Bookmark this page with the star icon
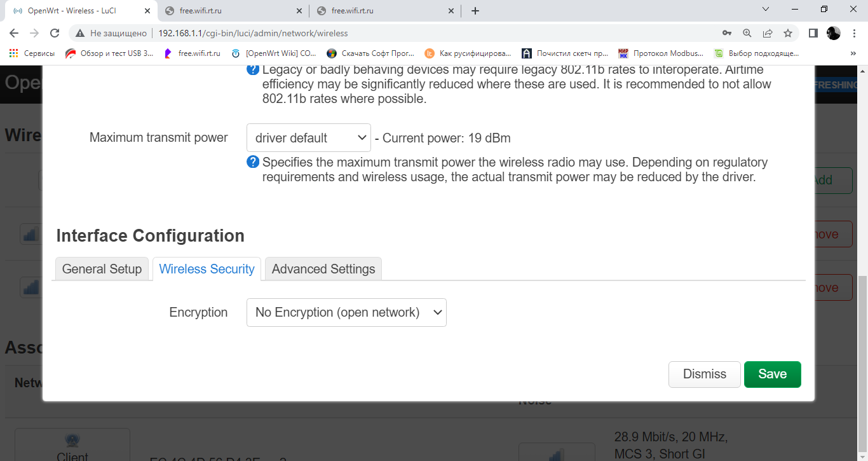 [788, 33]
